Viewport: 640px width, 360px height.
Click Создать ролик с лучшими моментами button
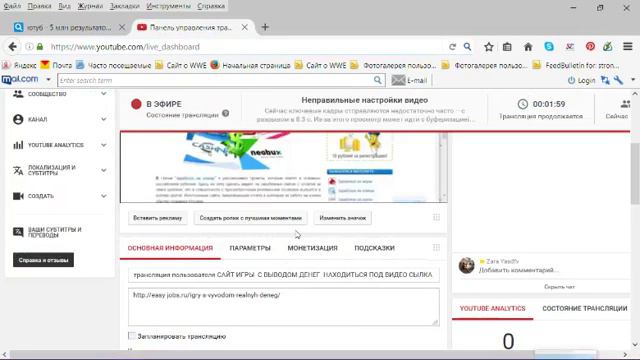(250, 218)
